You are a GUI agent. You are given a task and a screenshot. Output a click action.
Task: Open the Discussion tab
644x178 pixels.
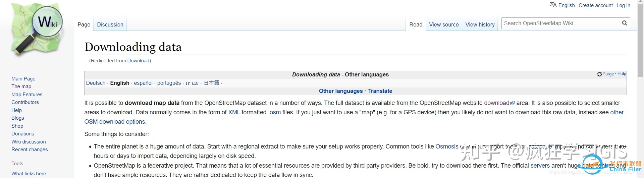(x=110, y=24)
